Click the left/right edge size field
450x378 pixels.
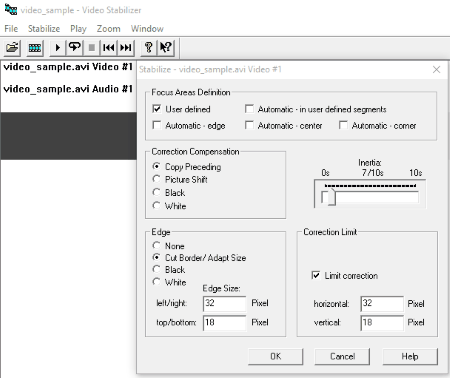pos(224,303)
